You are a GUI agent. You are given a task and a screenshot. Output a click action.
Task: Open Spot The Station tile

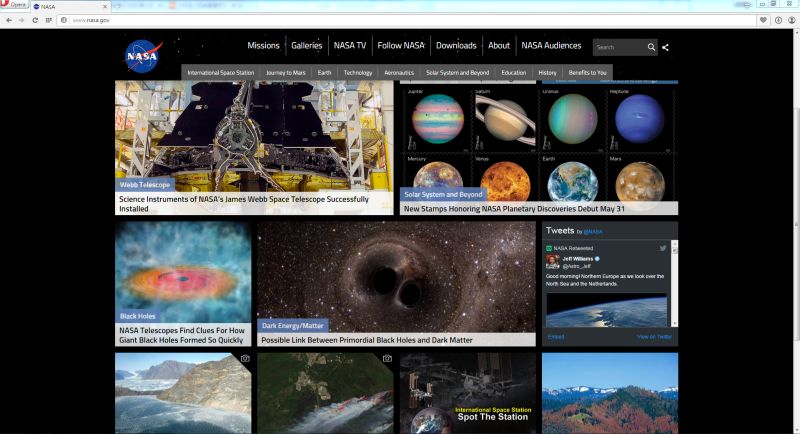point(468,393)
